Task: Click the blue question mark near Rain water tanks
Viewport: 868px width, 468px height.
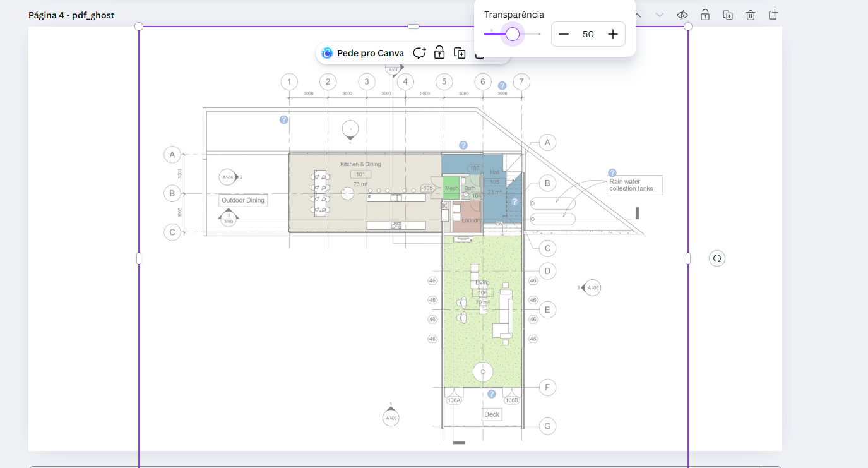Action: coord(611,172)
